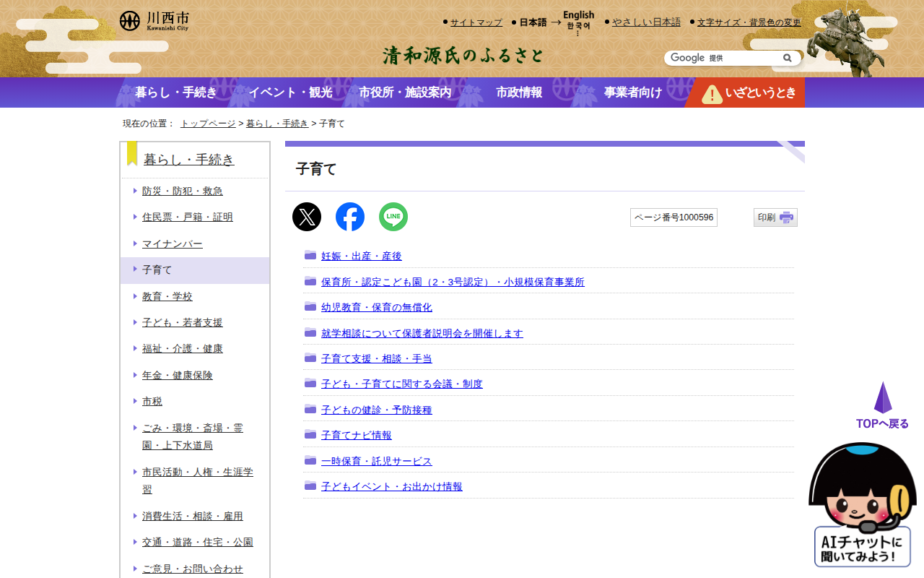Expand 防災・防犯・救急 in sidebar
The height and width of the screenshot is (578, 924).
click(x=182, y=191)
